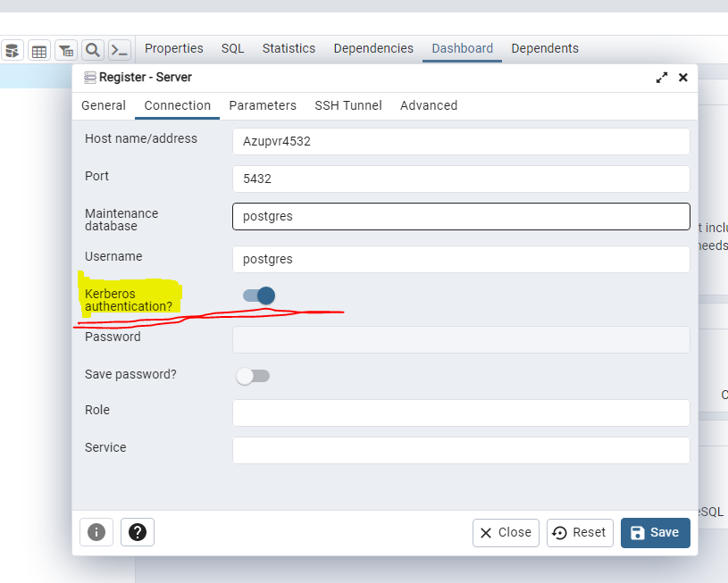Click the Search Objects magnifier icon
This screenshot has height=583, width=728.
92,50
